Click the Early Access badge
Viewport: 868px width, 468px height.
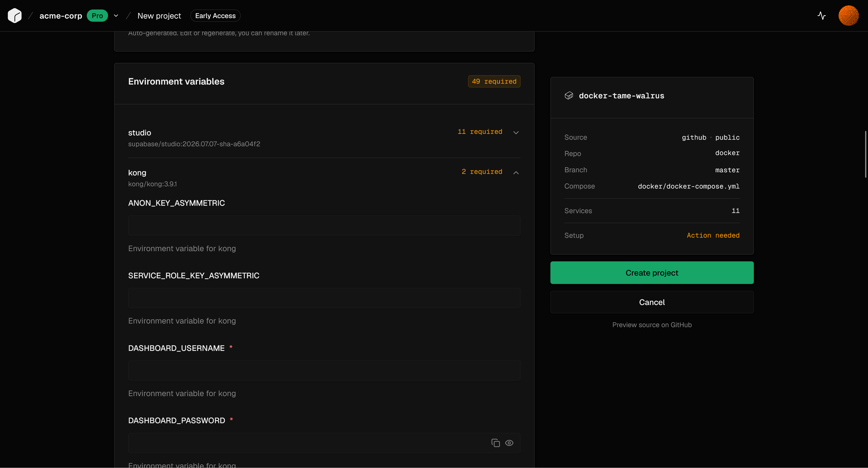click(215, 16)
